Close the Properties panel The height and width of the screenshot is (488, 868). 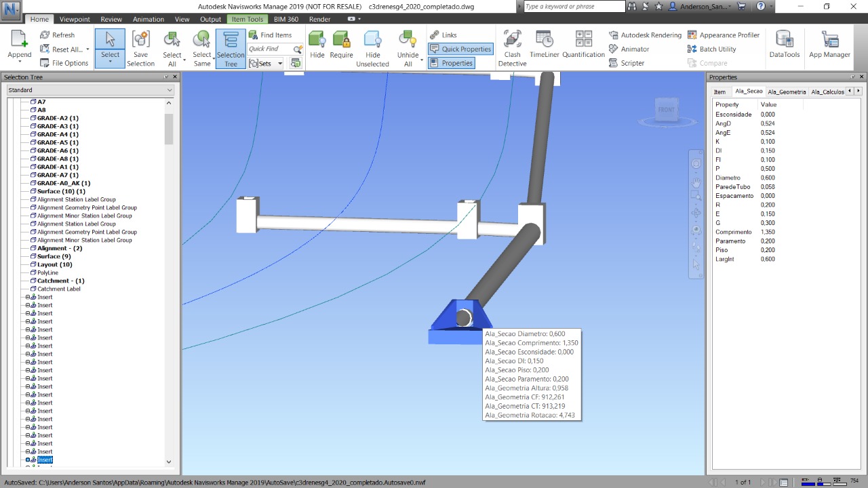pyautogui.click(x=862, y=77)
